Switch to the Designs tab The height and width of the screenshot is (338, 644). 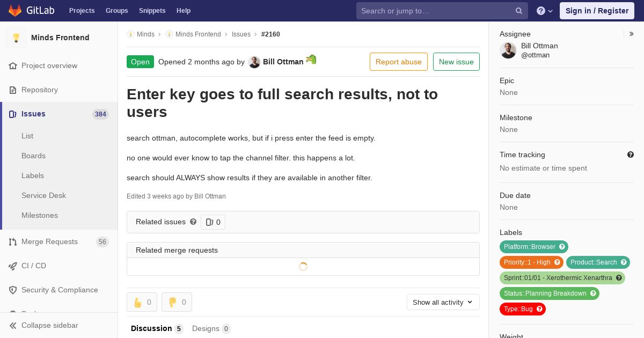click(211, 328)
